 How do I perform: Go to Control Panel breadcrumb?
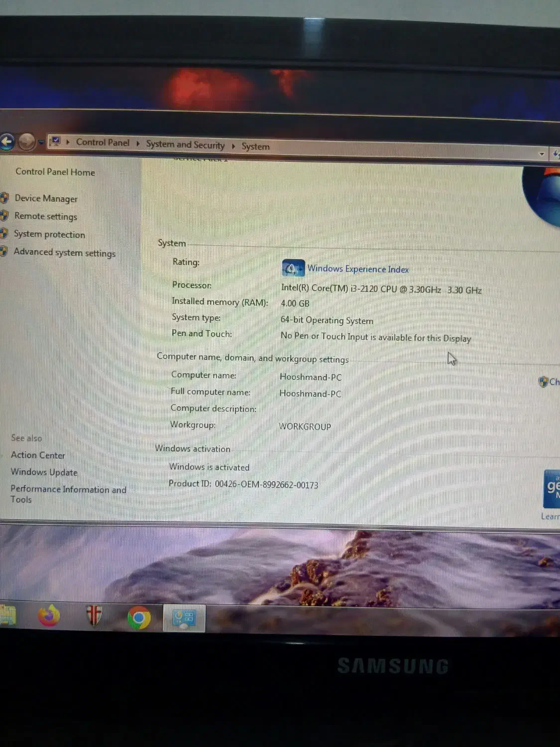[x=103, y=142]
